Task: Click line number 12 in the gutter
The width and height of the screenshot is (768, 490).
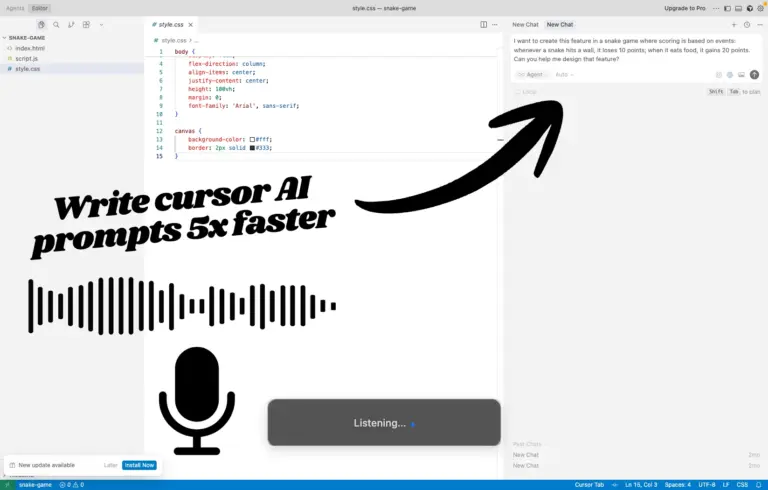Action: [x=159, y=131]
